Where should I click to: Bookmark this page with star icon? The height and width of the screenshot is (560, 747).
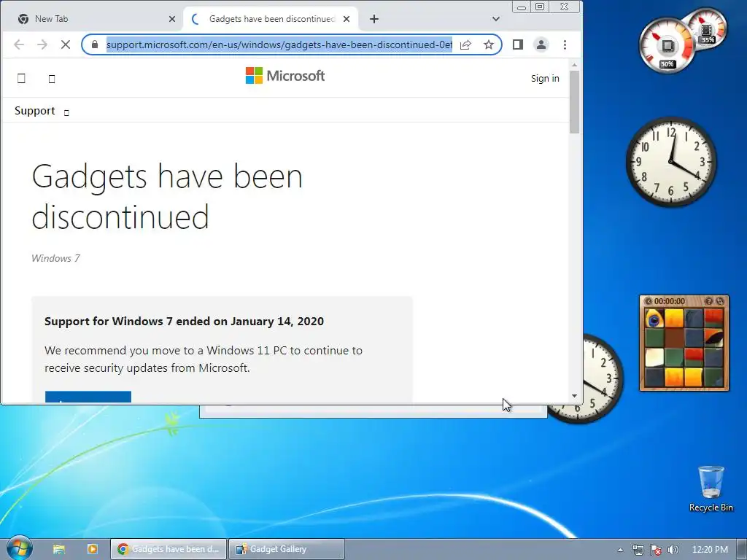[x=488, y=44]
